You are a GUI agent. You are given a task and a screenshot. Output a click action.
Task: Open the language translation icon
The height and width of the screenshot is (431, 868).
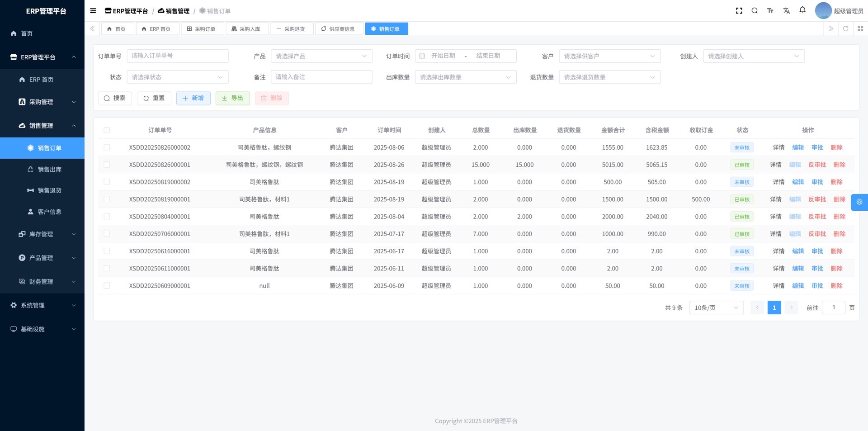click(x=787, y=11)
